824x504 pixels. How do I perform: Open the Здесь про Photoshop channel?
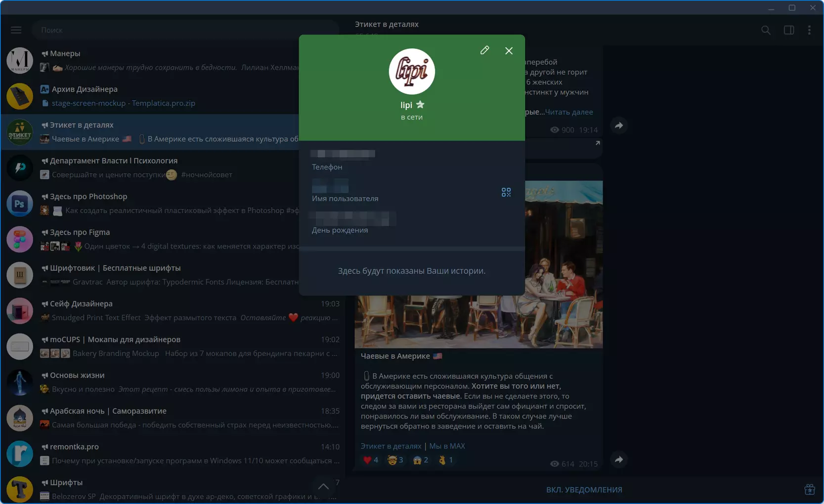coord(172,203)
